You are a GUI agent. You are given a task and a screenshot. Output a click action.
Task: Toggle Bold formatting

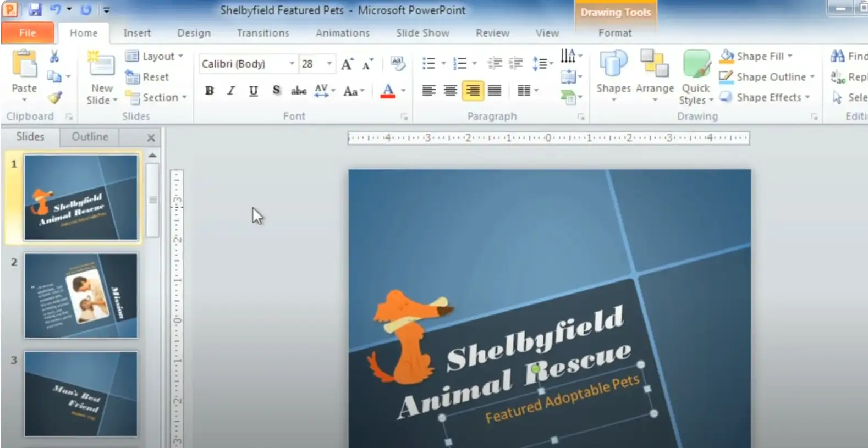210,91
